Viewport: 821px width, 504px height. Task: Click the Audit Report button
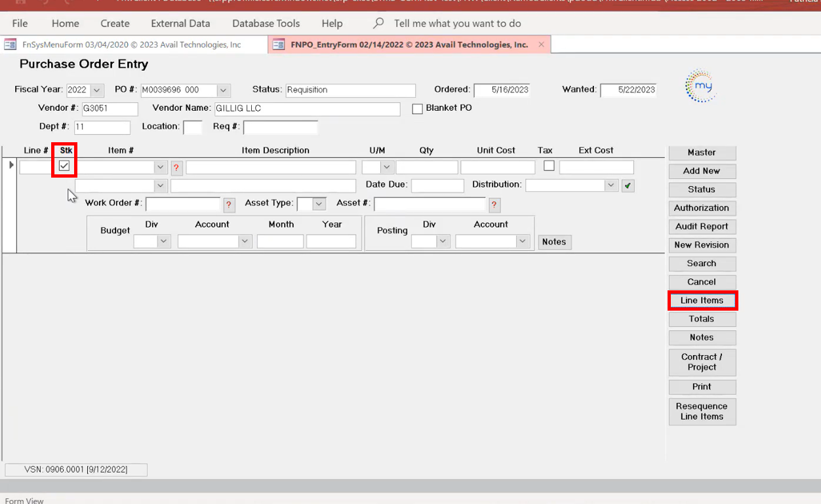point(702,227)
